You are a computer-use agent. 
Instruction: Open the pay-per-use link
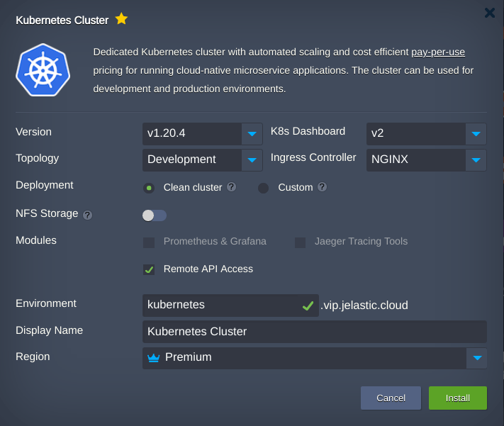point(438,52)
